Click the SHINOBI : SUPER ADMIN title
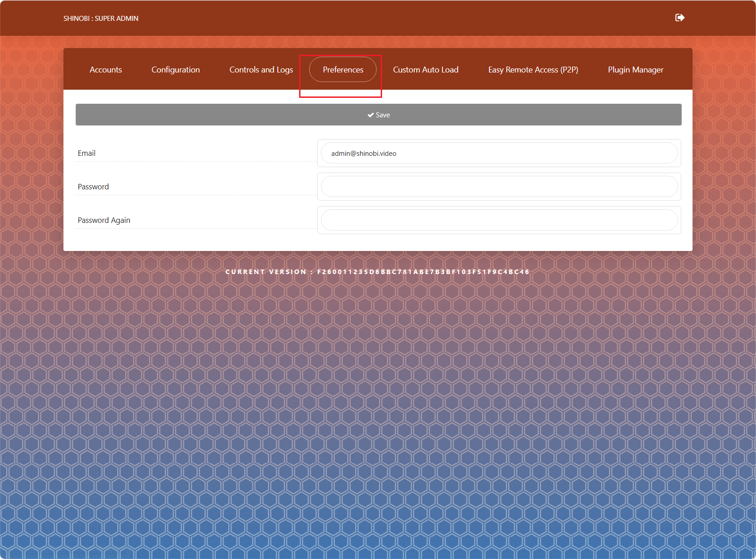The height and width of the screenshot is (559, 756). click(x=101, y=18)
